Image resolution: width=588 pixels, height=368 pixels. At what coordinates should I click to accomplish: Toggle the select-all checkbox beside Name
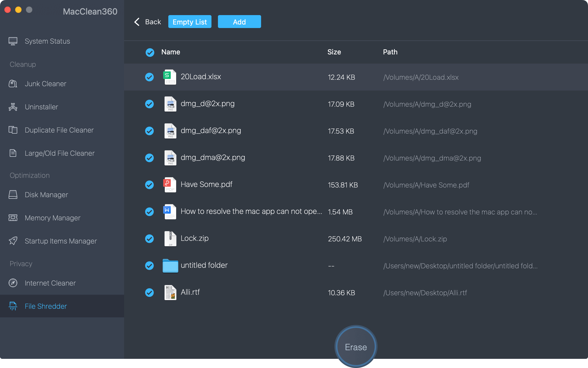(x=150, y=52)
